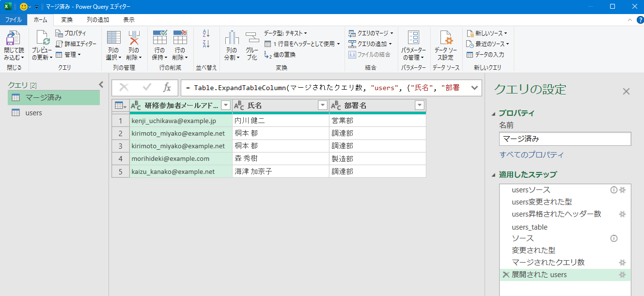This screenshot has width=644, height=296.
Task: Open 1行目をヘッダーとして使用 dropdown
Action: click(302, 44)
